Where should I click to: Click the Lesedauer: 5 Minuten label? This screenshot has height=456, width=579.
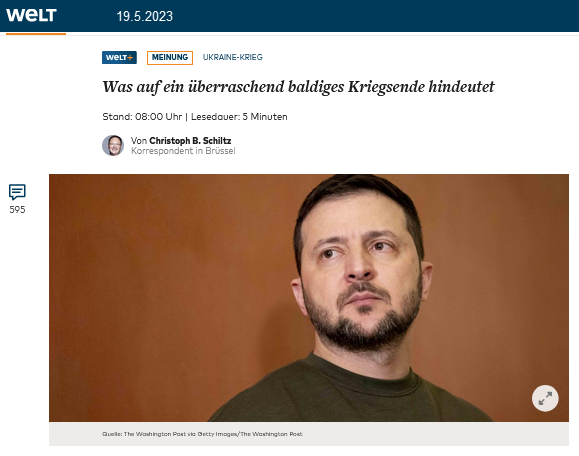point(239,117)
